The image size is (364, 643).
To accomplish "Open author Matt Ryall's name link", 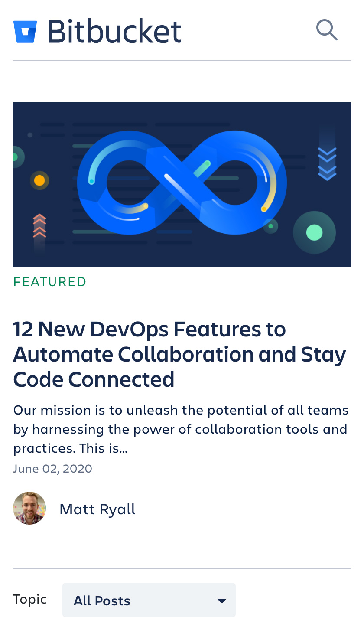I will pos(97,509).
